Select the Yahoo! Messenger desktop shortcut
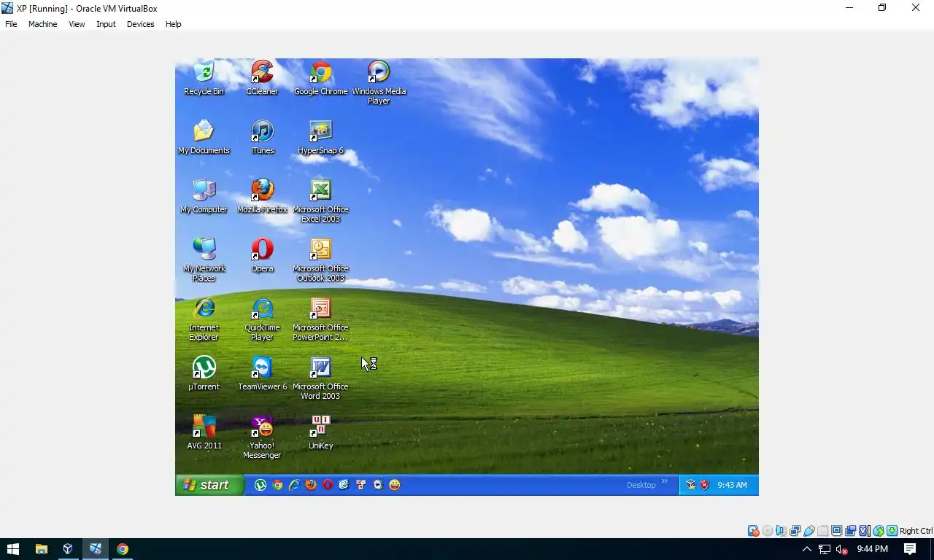Screen dimensions: 934x560 click(262, 437)
